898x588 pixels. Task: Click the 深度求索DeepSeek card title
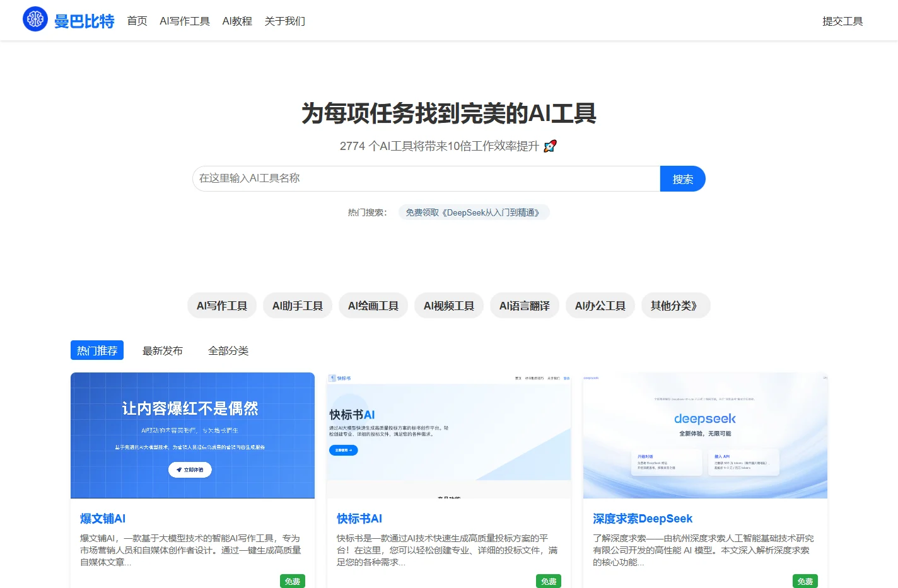pos(643,519)
